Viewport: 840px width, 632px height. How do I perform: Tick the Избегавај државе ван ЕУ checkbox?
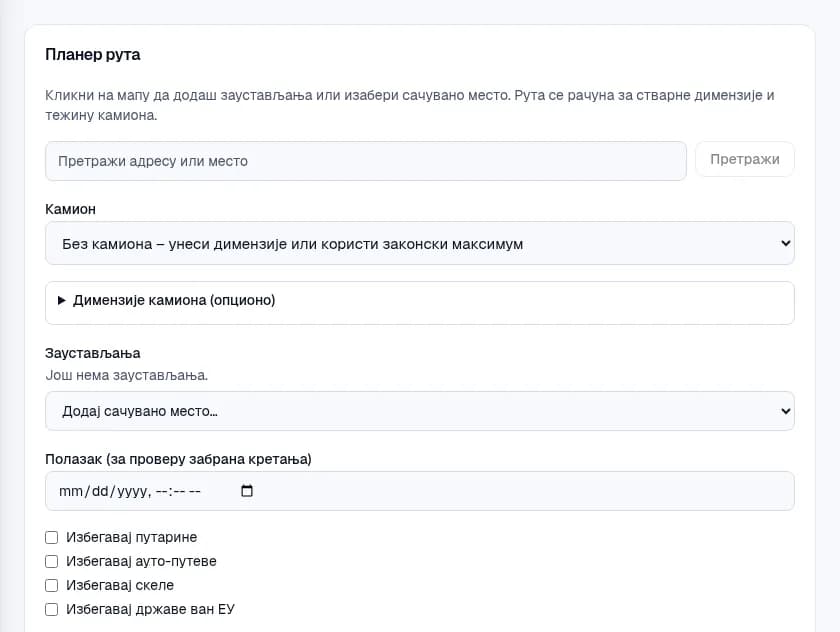click(x=51, y=610)
